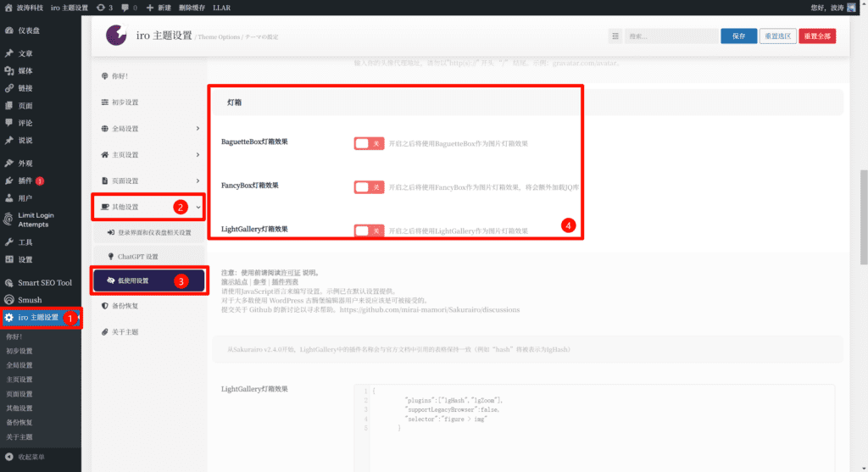
Task: Expand the 全局设置 chevron
Action: (198, 128)
